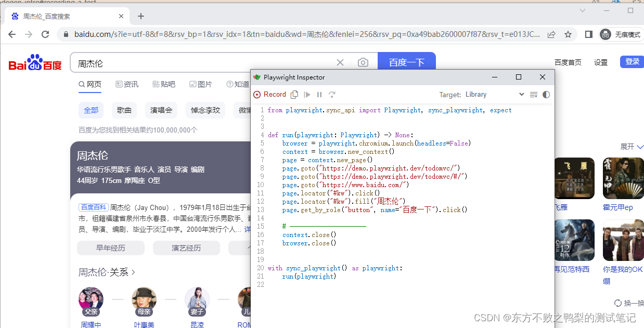644x328 pixels.
Task: Click the Resume play icon in Inspector
Action: point(307,95)
